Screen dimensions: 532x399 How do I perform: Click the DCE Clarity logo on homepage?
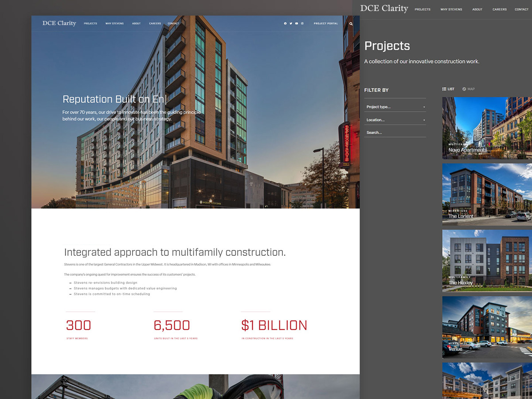pyautogui.click(x=59, y=23)
